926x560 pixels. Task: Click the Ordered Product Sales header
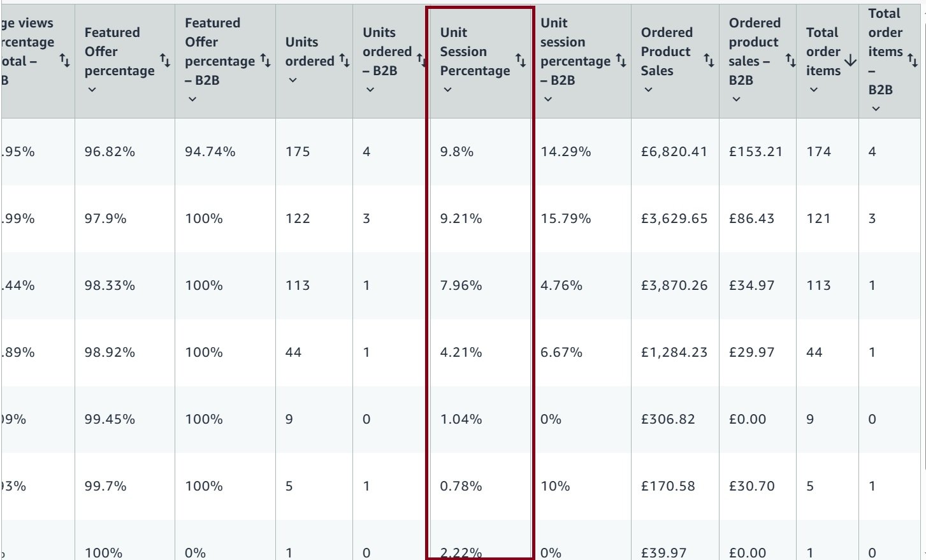click(x=666, y=52)
